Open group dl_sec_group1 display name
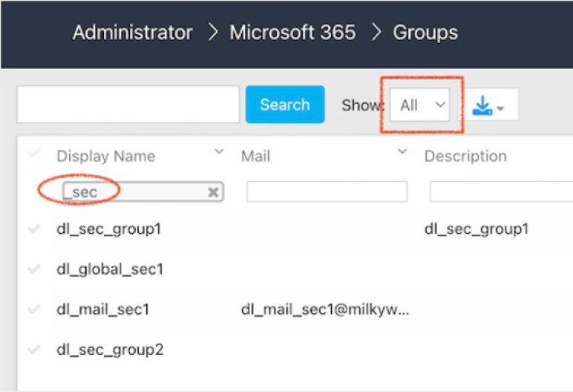 [x=109, y=229]
